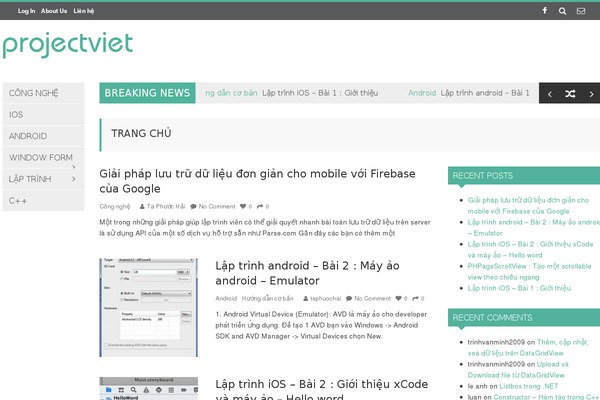Open author taphuochai link

tap(325, 298)
